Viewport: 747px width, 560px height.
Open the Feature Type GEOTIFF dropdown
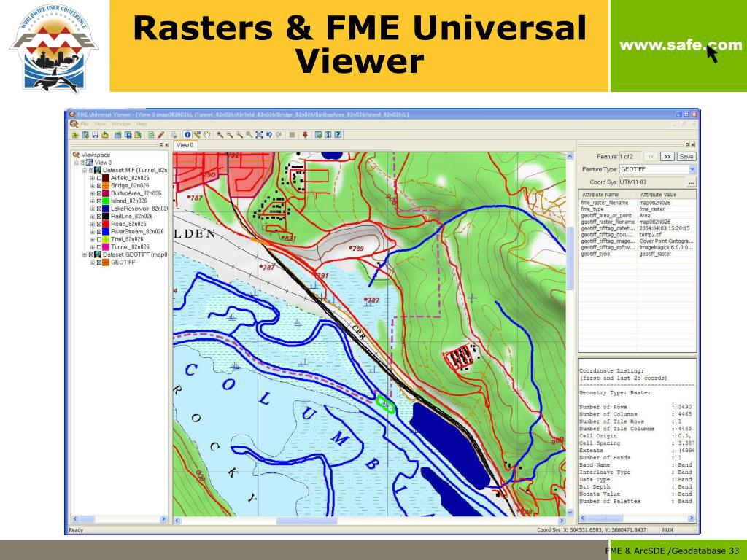[x=692, y=169]
